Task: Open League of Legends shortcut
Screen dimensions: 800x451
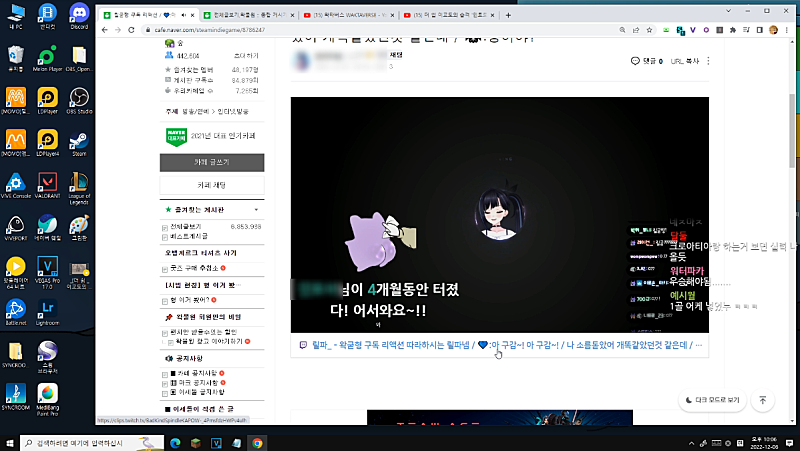Action: click(x=79, y=188)
